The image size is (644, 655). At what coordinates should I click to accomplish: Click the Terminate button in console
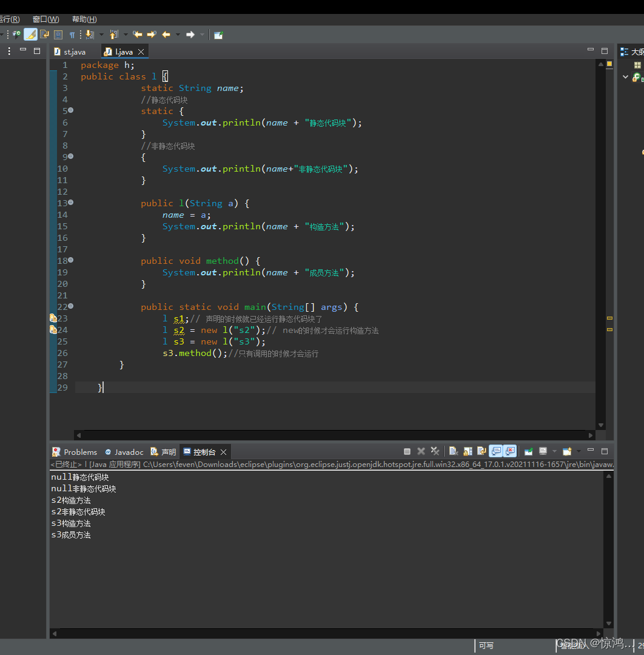pyautogui.click(x=407, y=451)
